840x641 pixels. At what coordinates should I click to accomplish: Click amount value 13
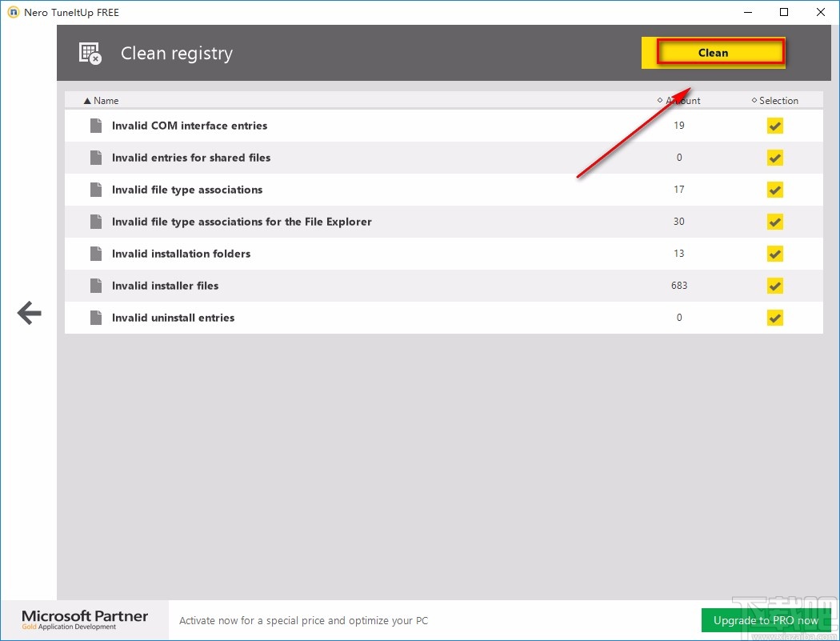678,254
